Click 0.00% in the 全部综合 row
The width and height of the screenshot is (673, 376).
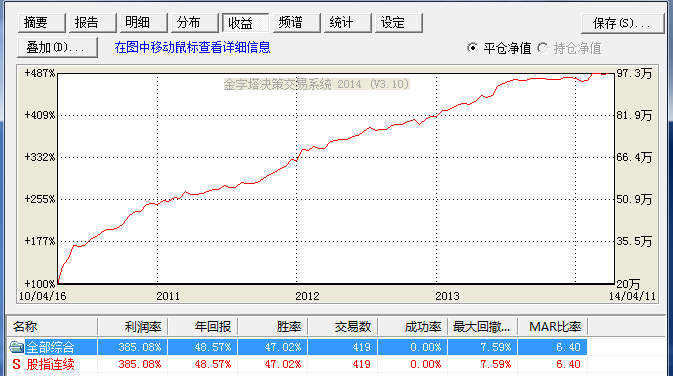click(425, 347)
